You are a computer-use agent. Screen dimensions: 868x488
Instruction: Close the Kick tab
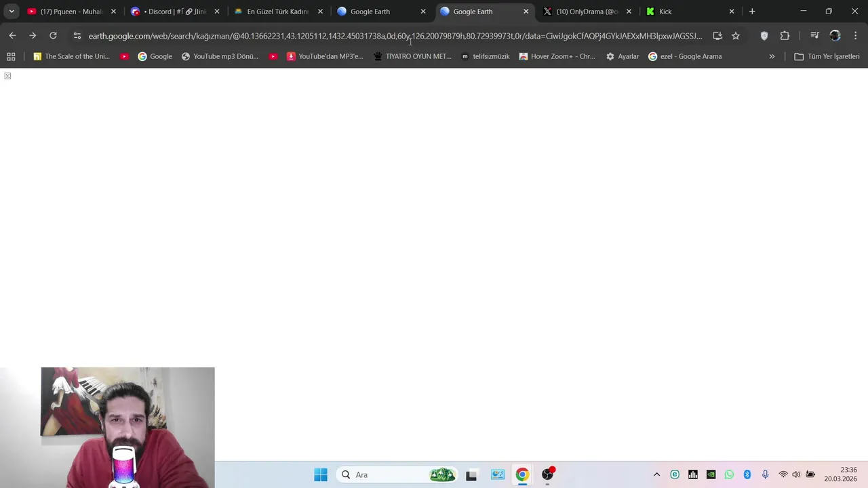[x=732, y=12]
